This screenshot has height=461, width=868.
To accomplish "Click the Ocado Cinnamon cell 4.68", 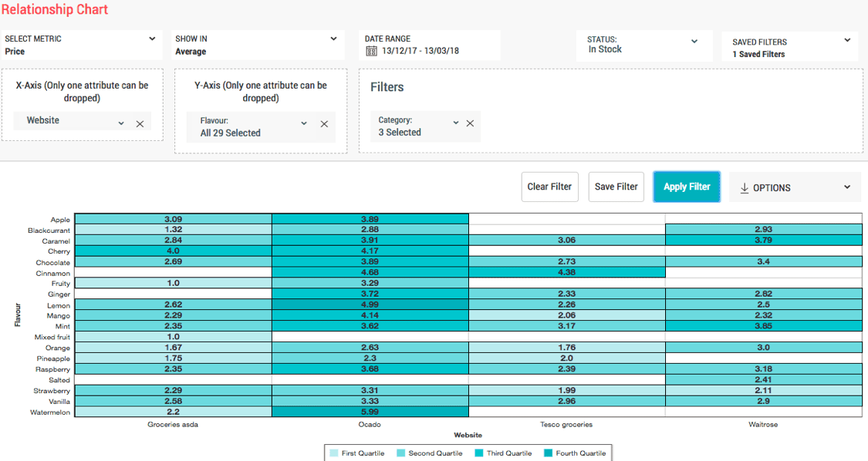I will (370, 272).
